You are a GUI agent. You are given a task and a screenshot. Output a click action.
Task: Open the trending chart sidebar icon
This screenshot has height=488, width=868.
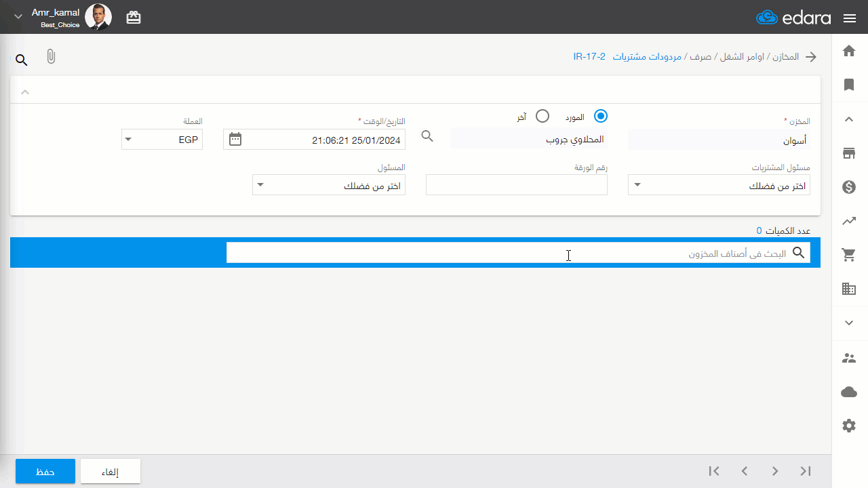tap(848, 221)
